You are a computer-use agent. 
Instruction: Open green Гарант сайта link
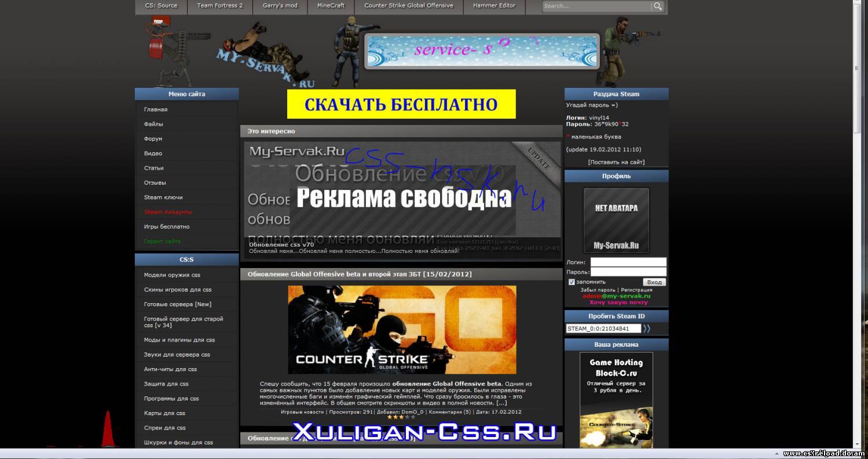click(162, 241)
